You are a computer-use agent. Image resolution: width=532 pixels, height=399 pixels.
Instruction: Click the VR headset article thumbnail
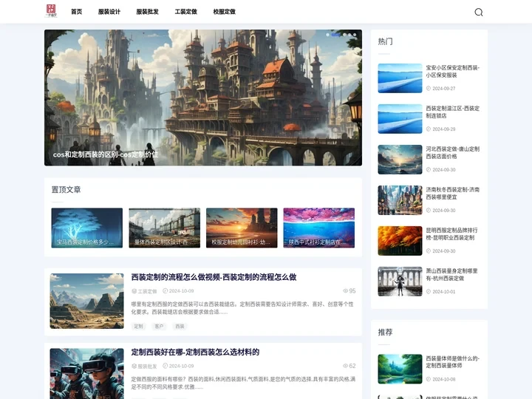87,374
